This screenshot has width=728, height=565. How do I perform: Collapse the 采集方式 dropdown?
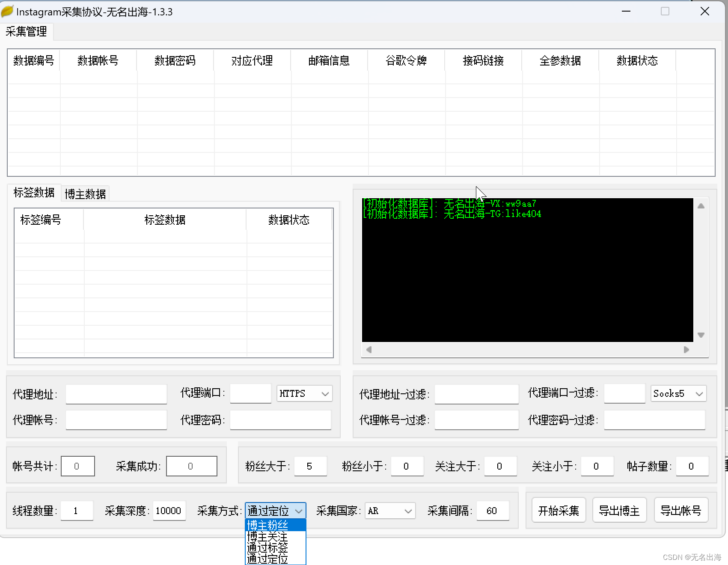pyautogui.click(x=276, y=511)
